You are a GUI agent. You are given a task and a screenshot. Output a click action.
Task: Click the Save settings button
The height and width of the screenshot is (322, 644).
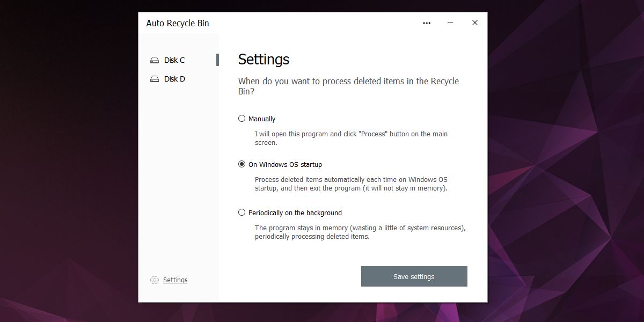414,276
